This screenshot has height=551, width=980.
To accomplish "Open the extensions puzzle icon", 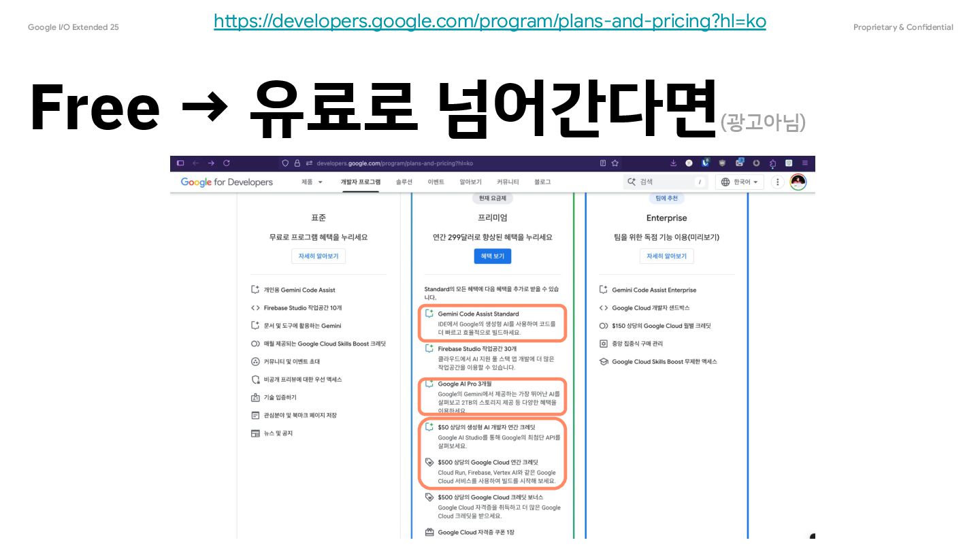I will [773, 163].
